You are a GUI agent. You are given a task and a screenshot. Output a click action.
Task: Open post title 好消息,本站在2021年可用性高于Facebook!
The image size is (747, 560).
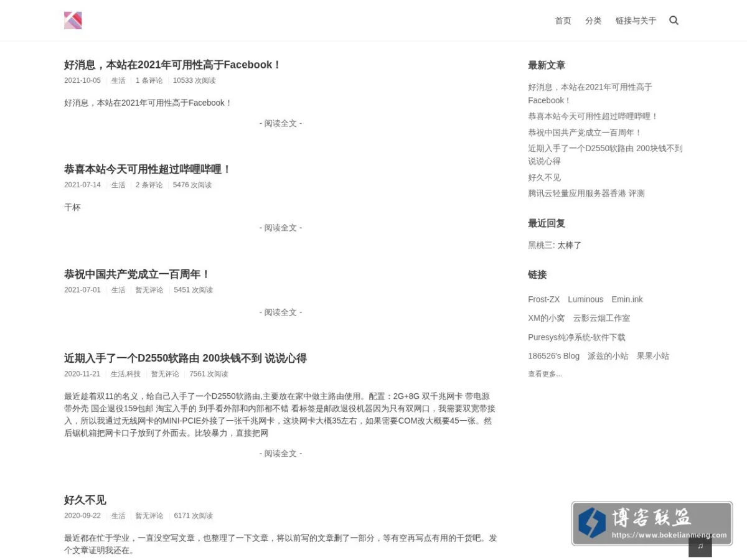point(173,65)
